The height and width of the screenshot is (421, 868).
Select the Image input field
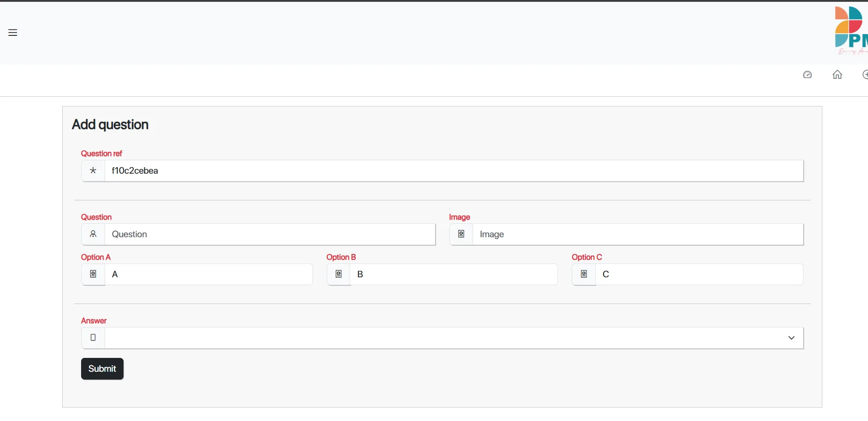point(638,234)
